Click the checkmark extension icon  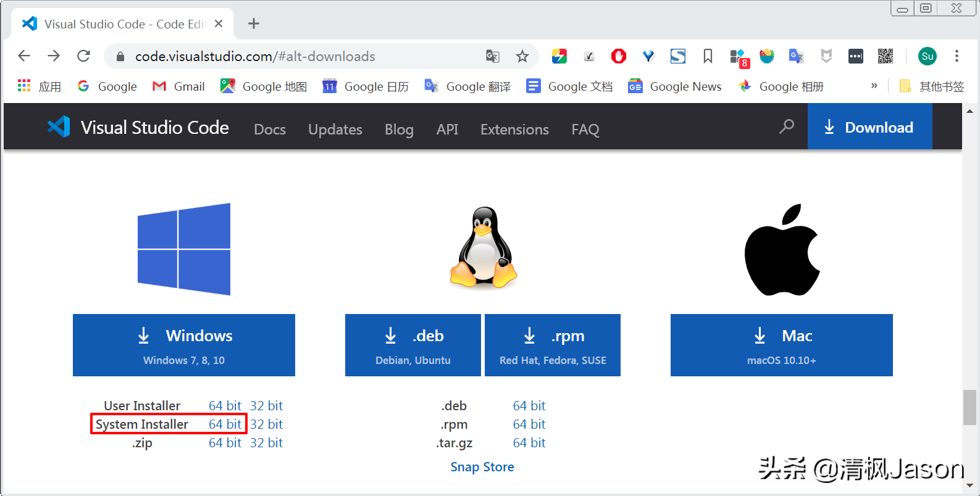589,56
